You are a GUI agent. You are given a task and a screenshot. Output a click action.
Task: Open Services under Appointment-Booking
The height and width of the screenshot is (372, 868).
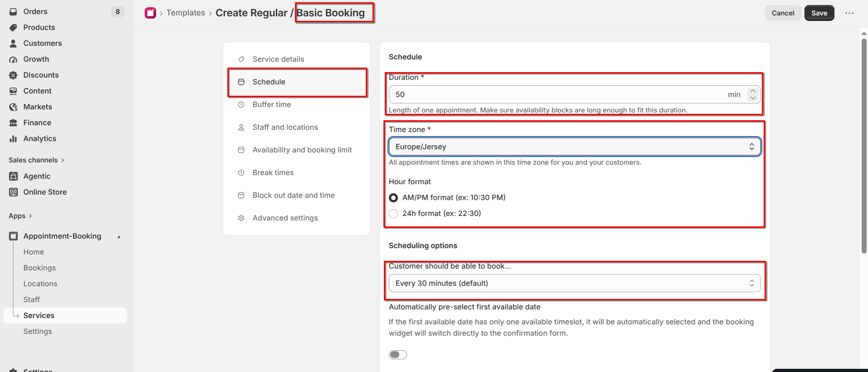[x=65, y=315]
